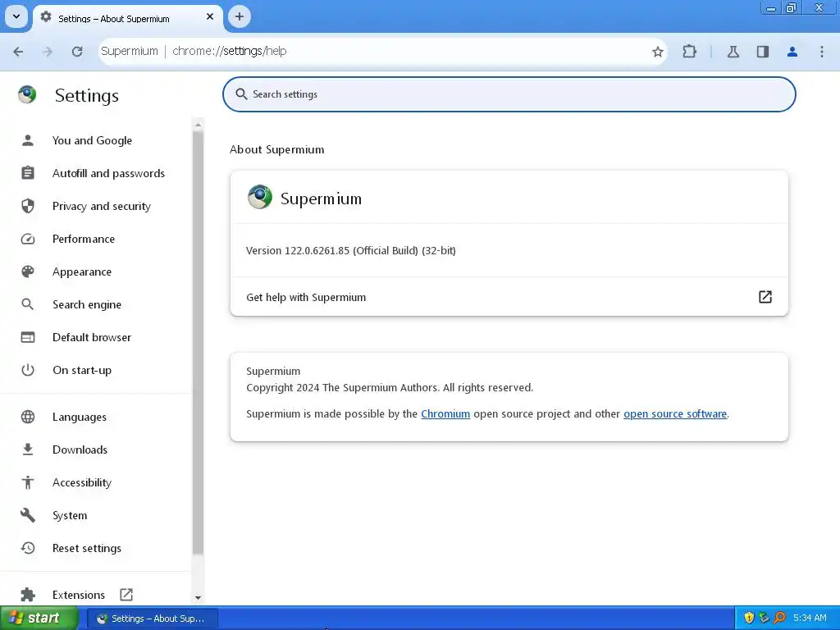Click the Settings – About Sup... taskbar button

(152, 619)
